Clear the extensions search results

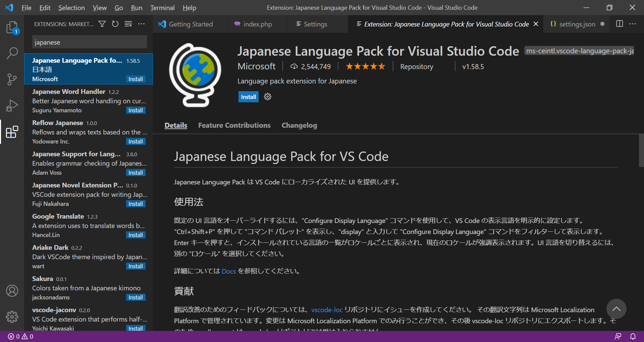(128, 24)
